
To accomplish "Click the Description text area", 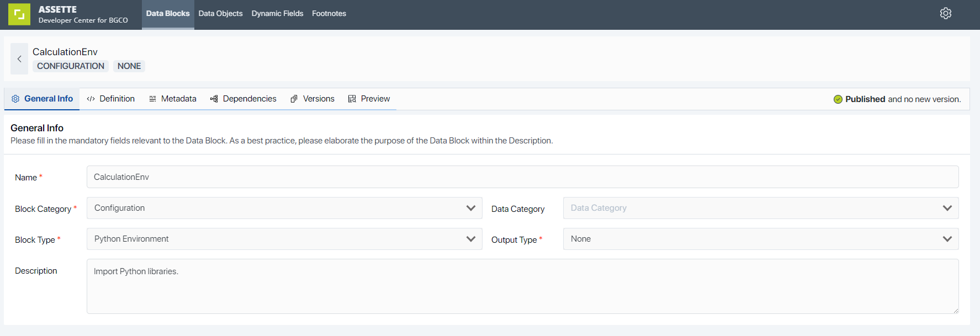I will pyautogui.click(x=522, y=286).
